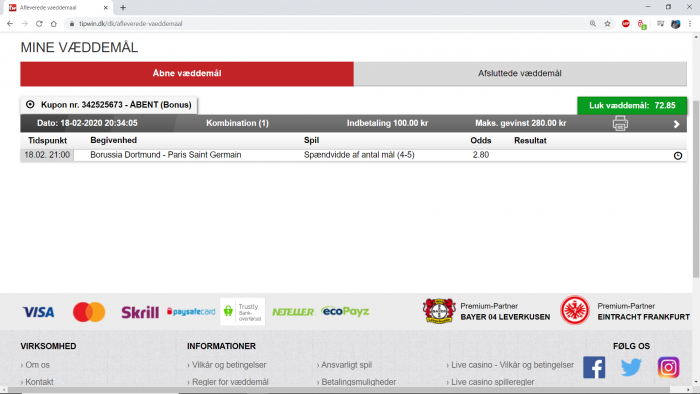Image resolution: width=700 pixels, height=394 pixels.
Task: Open the browser profile avatar icon
Action: click(675, 24)
